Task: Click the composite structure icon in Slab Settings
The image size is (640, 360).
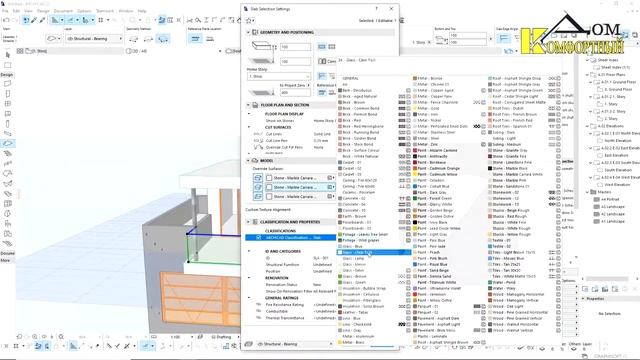Action: tap(331, 47)
